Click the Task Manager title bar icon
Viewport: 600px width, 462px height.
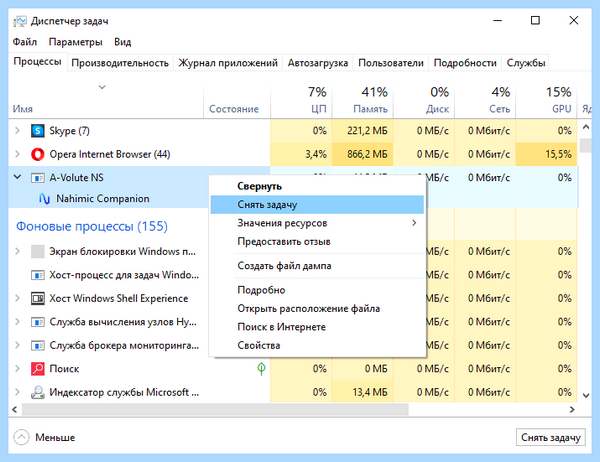[20, 21]
